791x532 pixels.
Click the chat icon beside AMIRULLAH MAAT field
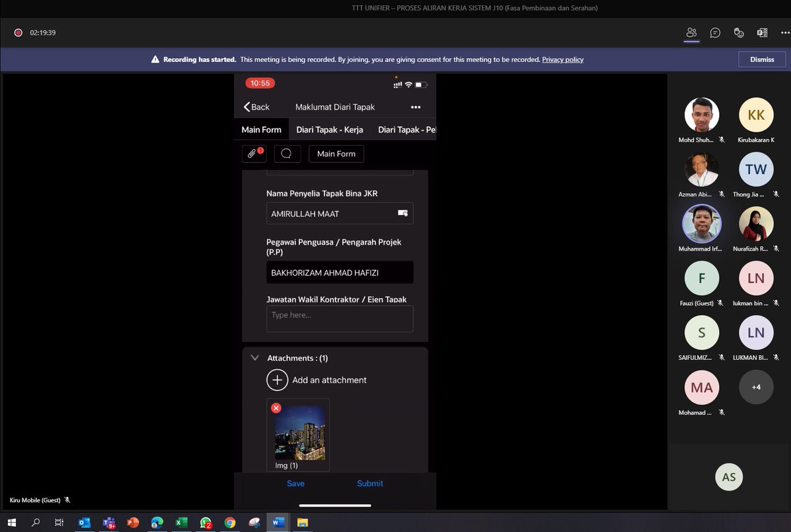(403, 213)
